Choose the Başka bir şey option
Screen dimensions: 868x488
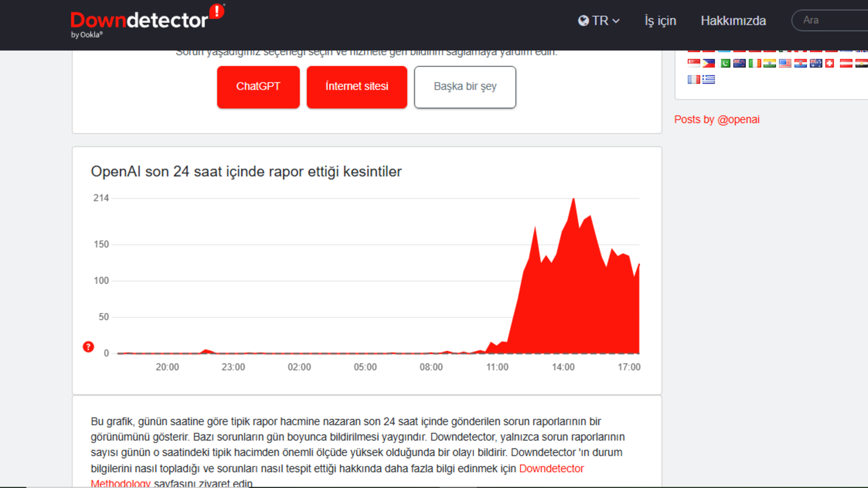pos(465,87)
